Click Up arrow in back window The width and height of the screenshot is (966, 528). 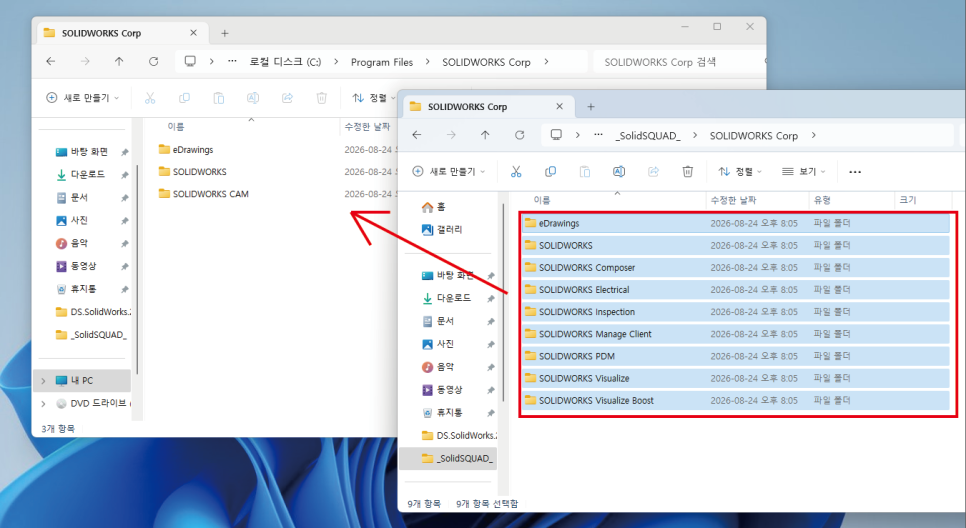119,62
